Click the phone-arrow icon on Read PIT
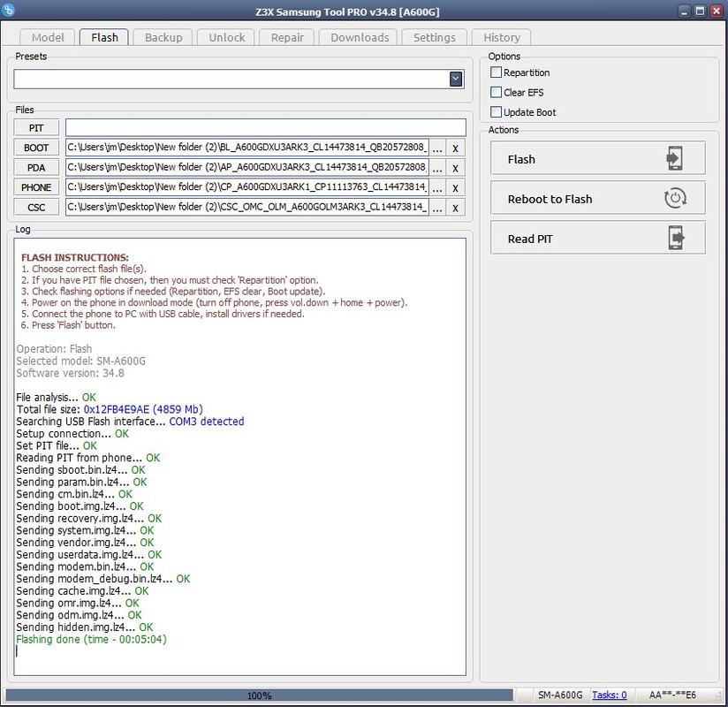The height and width of the screenshot is (707, 728). (x=676, y=238)
